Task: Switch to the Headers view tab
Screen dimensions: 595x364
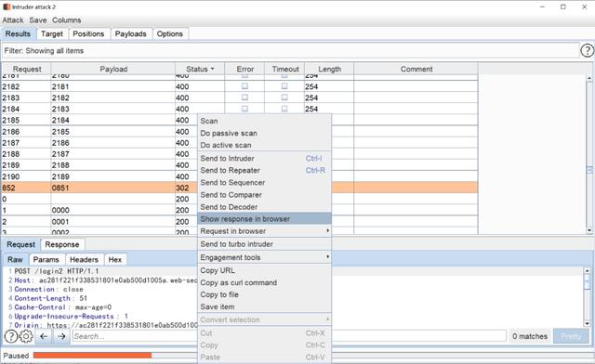Action: click(x=84, y=259)
